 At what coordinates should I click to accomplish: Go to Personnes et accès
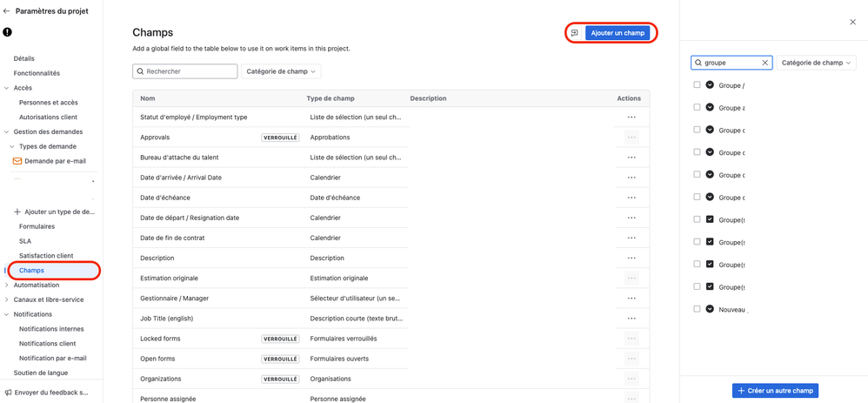pos(48,103)
